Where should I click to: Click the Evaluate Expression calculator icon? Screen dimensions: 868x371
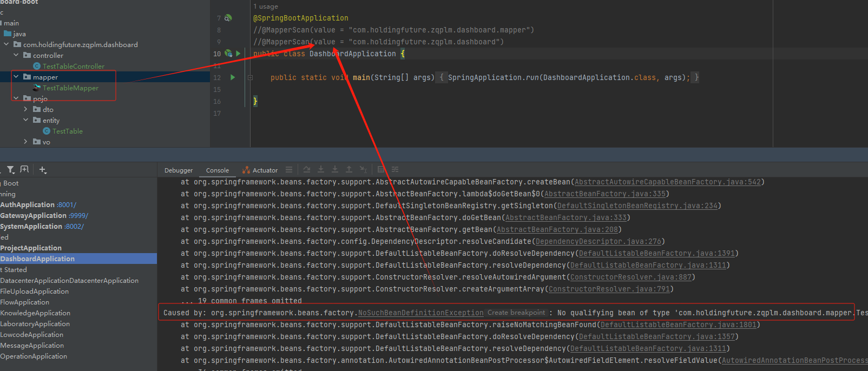coord(381,169)
